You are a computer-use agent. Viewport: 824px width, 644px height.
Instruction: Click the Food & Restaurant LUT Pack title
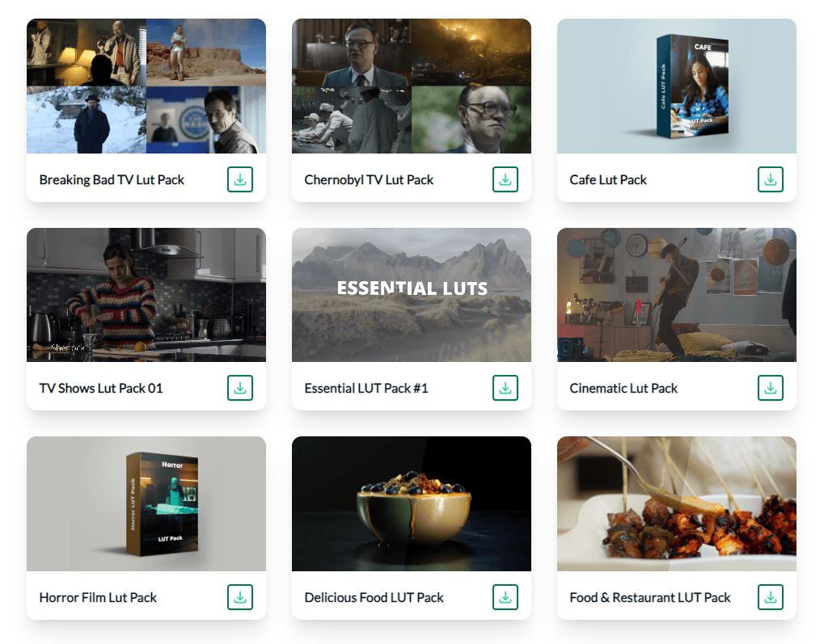coord(650,598)
